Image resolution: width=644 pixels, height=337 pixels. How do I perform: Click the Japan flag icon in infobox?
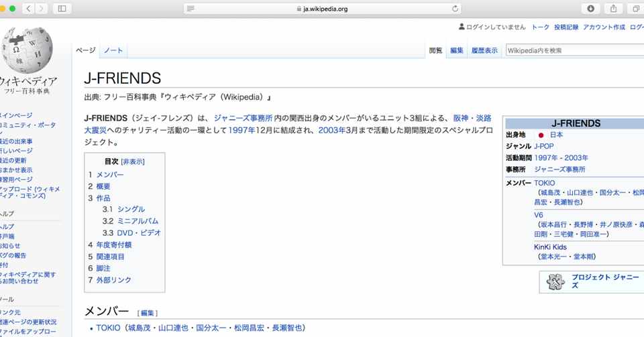pos(541,135)
